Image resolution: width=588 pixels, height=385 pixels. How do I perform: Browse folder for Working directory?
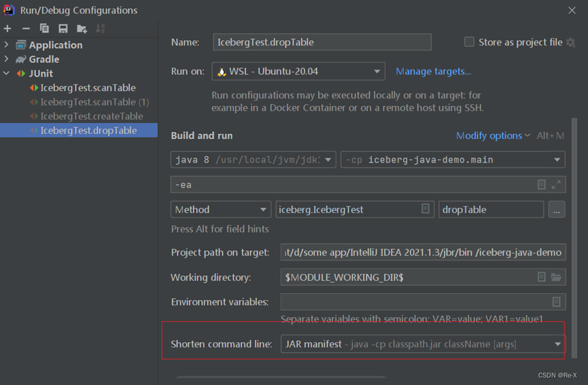(x=556, y=277)
